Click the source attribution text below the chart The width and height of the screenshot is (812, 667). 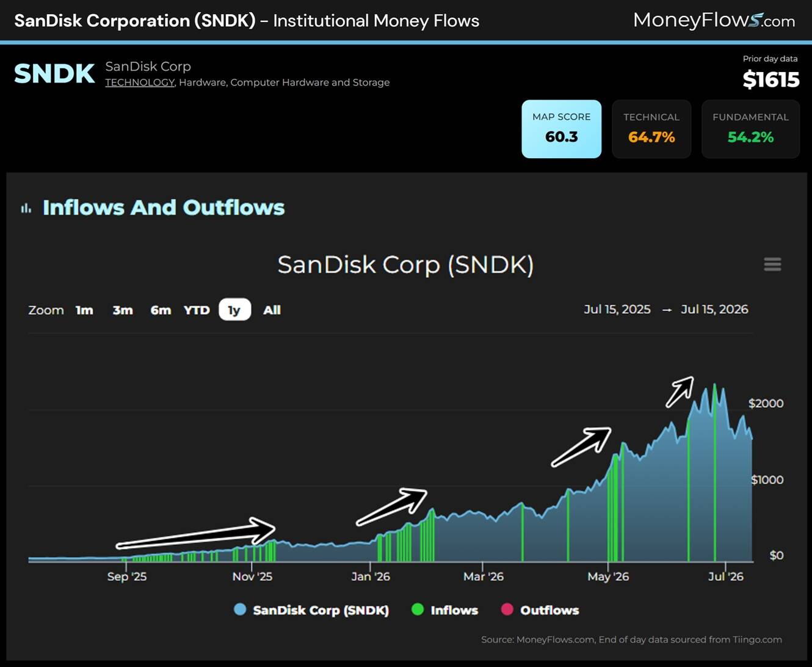coord(631,640)
